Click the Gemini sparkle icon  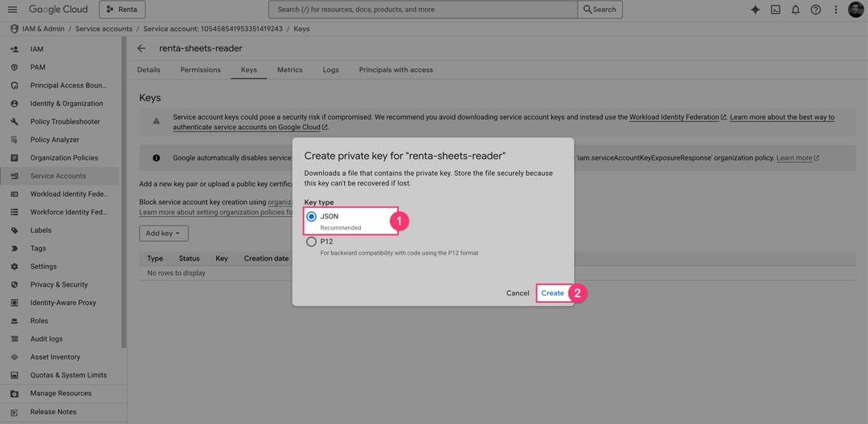755,10
